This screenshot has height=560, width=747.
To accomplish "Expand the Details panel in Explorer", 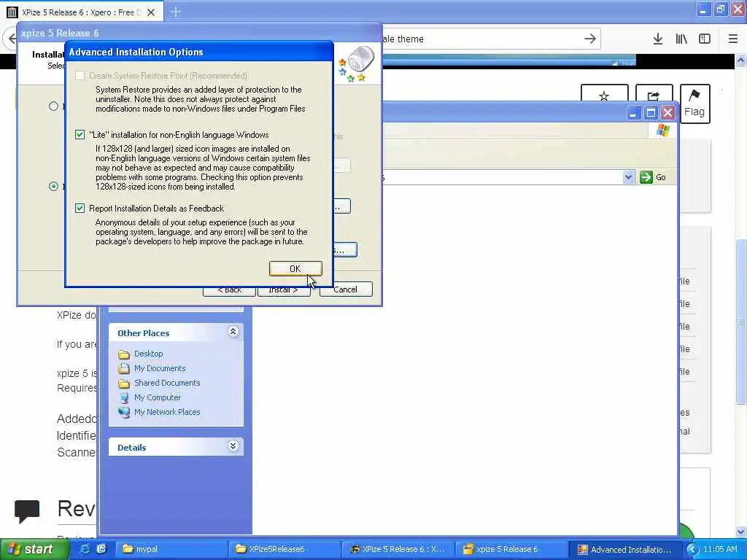I will click(x=233, y=446).
